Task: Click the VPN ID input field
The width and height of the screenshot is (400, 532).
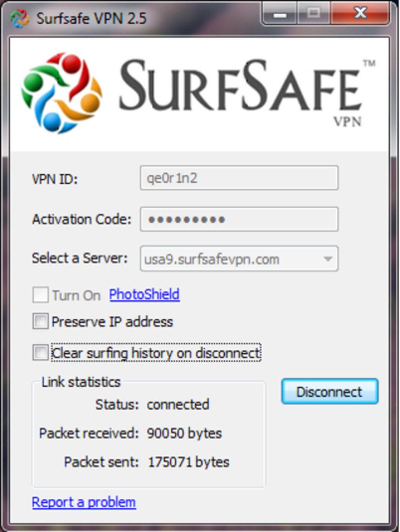Action: coord(239,178)
